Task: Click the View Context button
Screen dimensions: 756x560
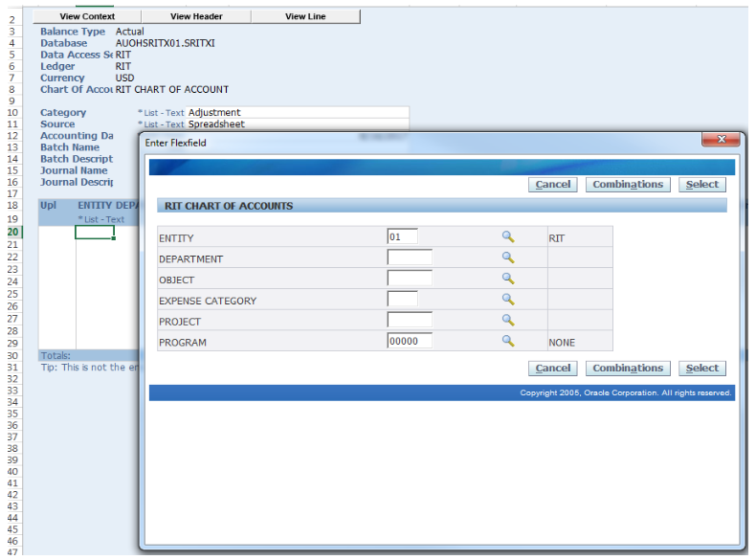Action: (x=87, y=16)
